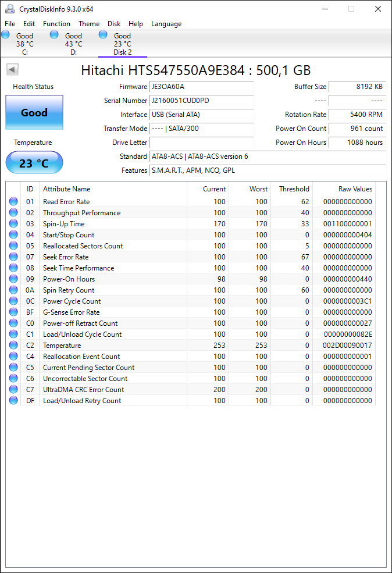
Task: Click the Current column header
Action: click(x=208, y=189)
